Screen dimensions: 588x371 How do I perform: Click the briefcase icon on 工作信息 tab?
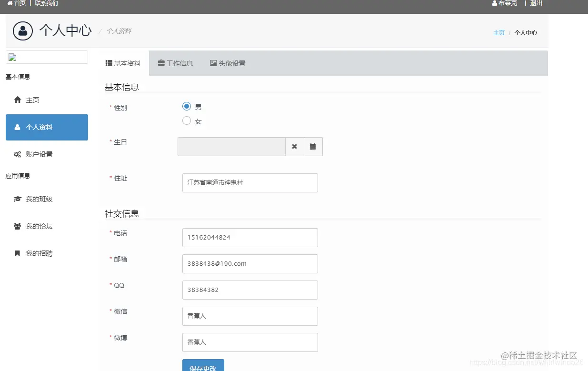(161, 63)
